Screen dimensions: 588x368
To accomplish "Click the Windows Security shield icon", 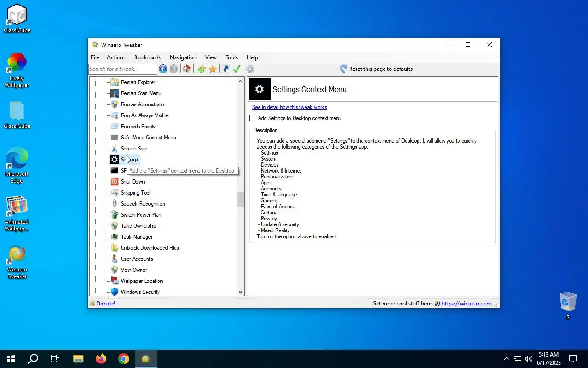I will pyautogui.click(x=114, y=292).
